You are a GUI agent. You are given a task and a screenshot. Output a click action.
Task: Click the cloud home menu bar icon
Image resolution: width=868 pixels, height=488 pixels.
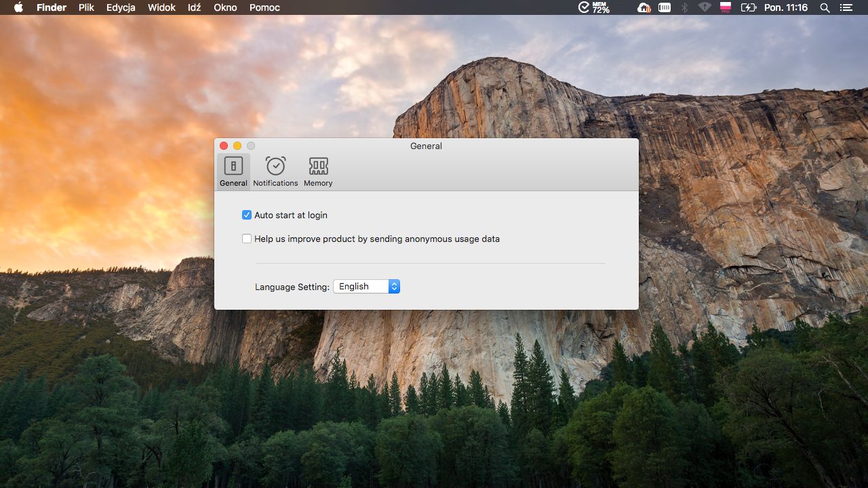coord(644,7)
